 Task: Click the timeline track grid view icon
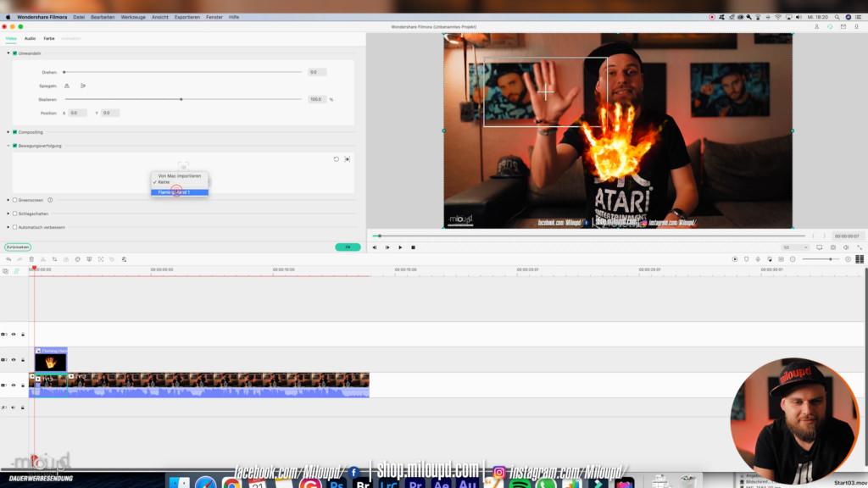coord(860,259)
